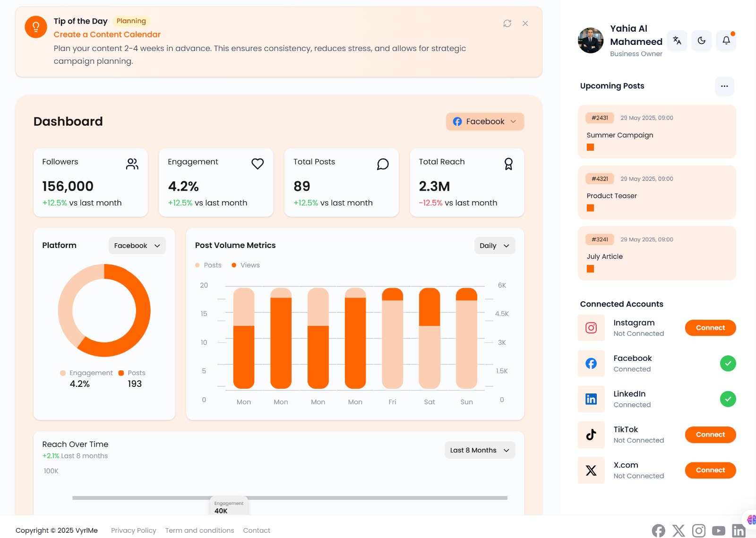Open the Contact footer link
The image size is (756, 538).
[257, 530]
